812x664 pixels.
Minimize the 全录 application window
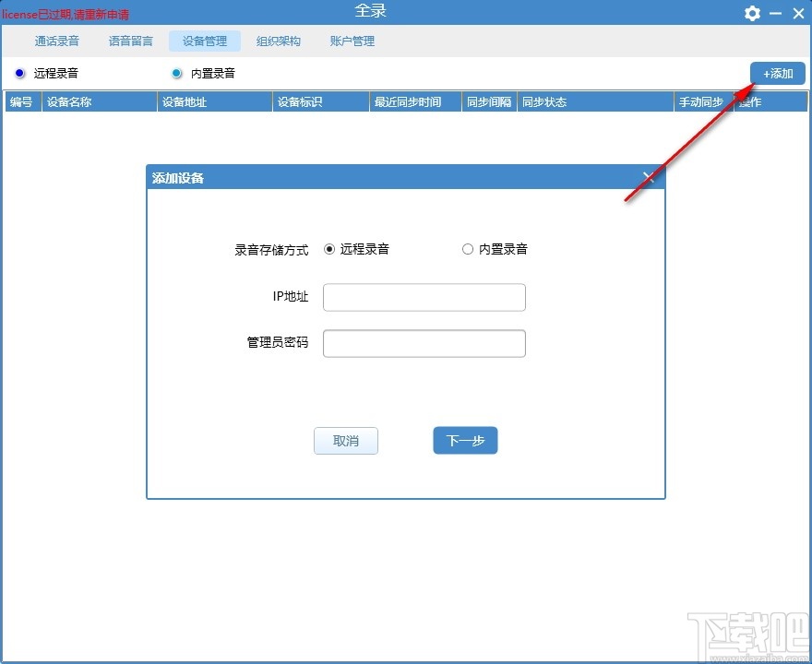(x=776, y=13)
